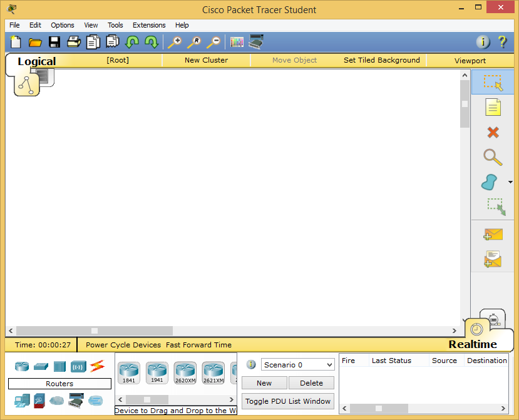Click the Copy toolbar icon
Viewport: 519px width, 420px height.
click(x=93, y=42)
